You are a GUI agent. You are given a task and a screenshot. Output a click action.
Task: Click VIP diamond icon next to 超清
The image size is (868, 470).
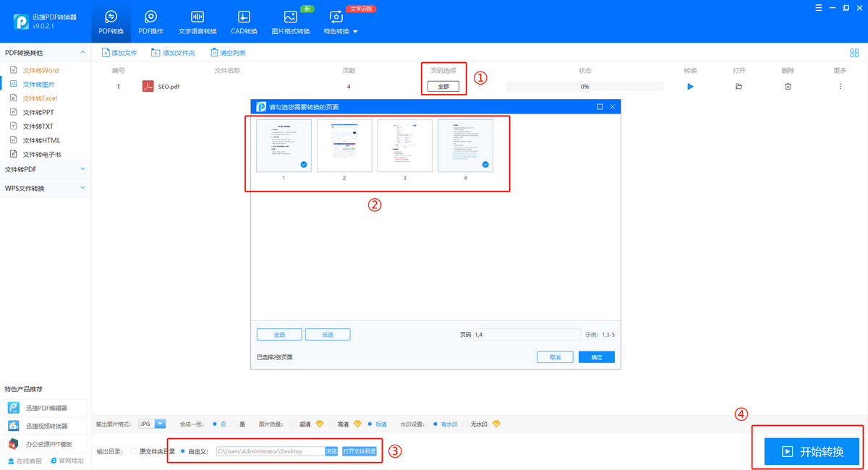(320, 424)
